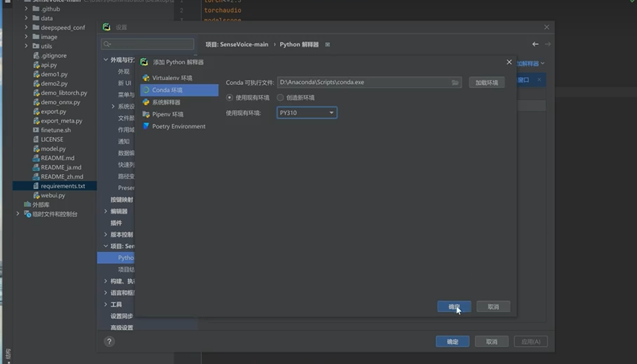The height and width of the screenshot is (364, 637).
Task: Open webui.py file in project tree
Action: coord(53,195)
